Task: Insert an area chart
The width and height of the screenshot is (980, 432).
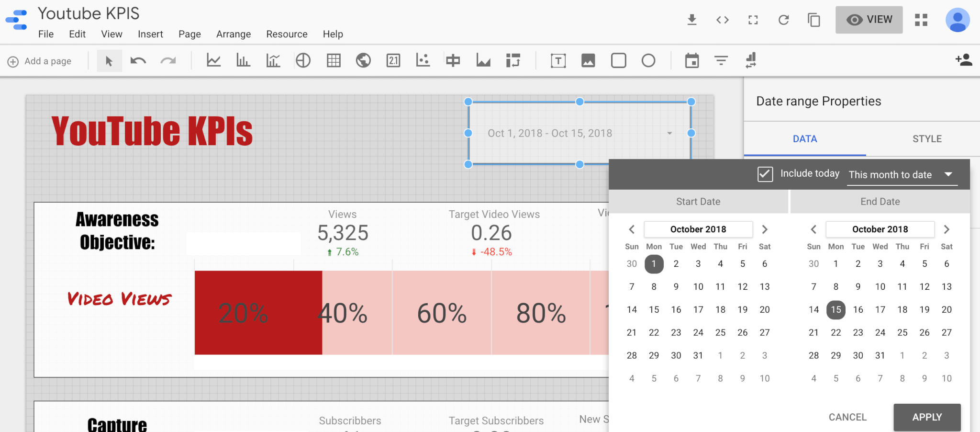Action: (x=483, y=60)
